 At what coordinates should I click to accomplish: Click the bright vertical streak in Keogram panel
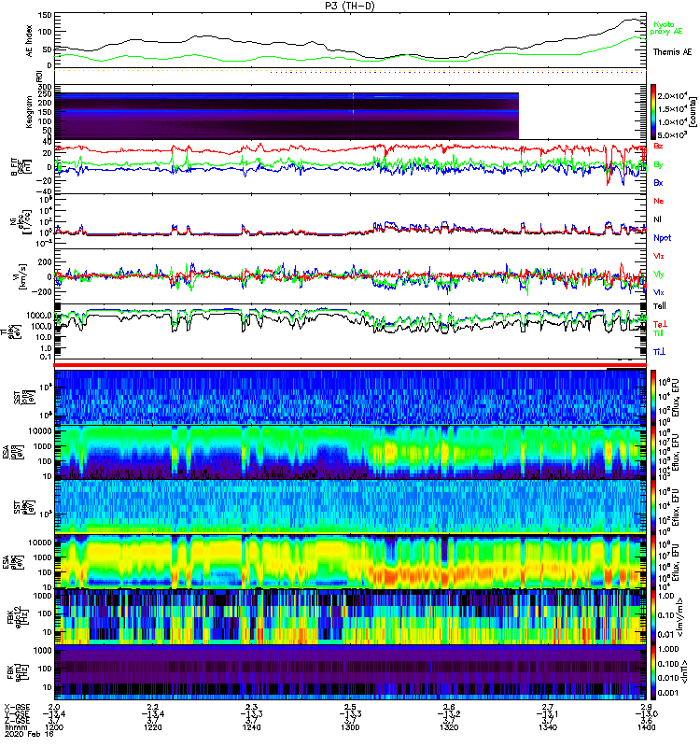click(353, 116)
